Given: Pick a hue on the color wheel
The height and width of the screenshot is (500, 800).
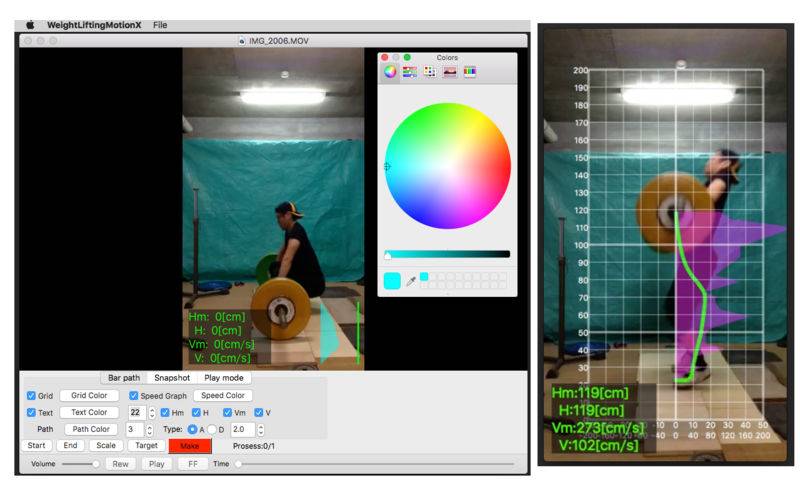Looking at the screenshot, I should [x=447, y=166].
